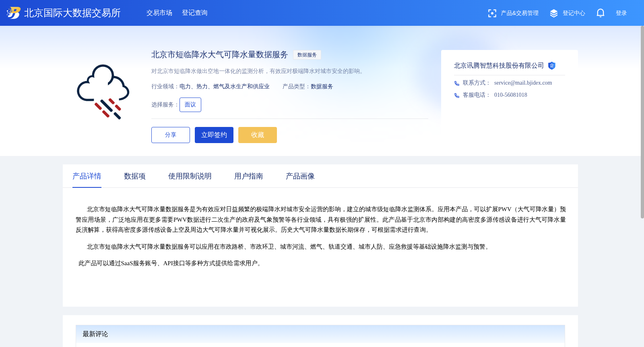Click phone number 010-56081018
Screen dimensions: 644x347
511,95
